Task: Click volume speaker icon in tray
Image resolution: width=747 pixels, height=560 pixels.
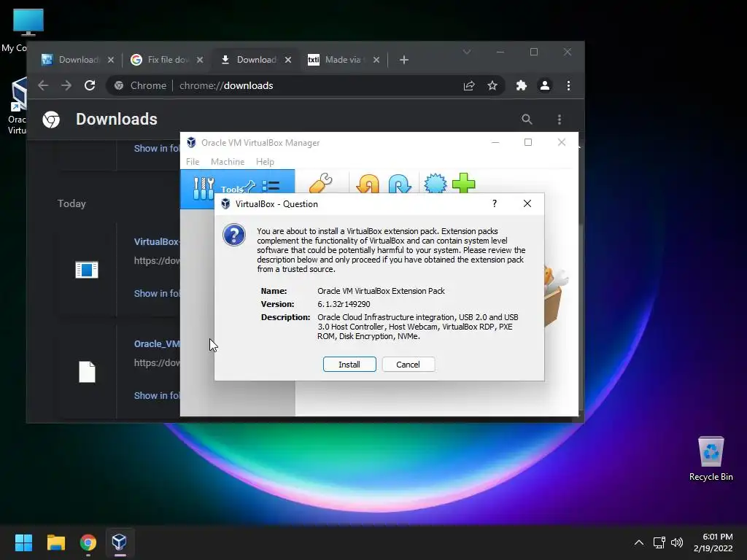Action: (x=676, y=542)
